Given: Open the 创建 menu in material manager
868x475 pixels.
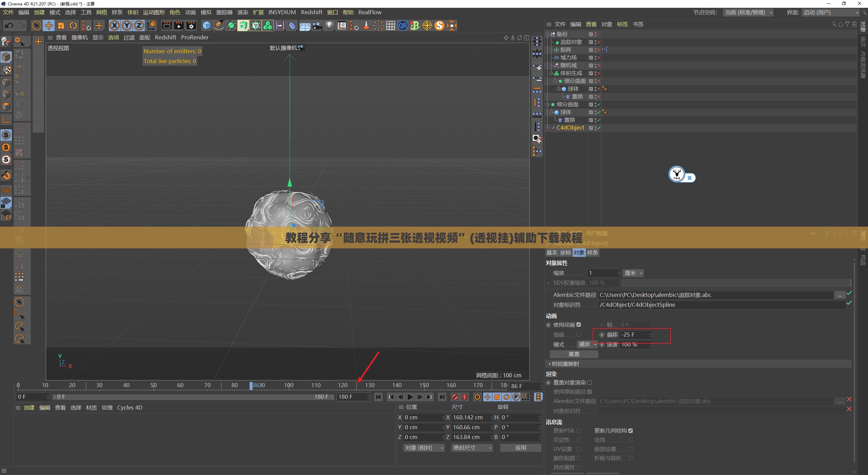Looking at the screenshot, I should click(29, 408).
